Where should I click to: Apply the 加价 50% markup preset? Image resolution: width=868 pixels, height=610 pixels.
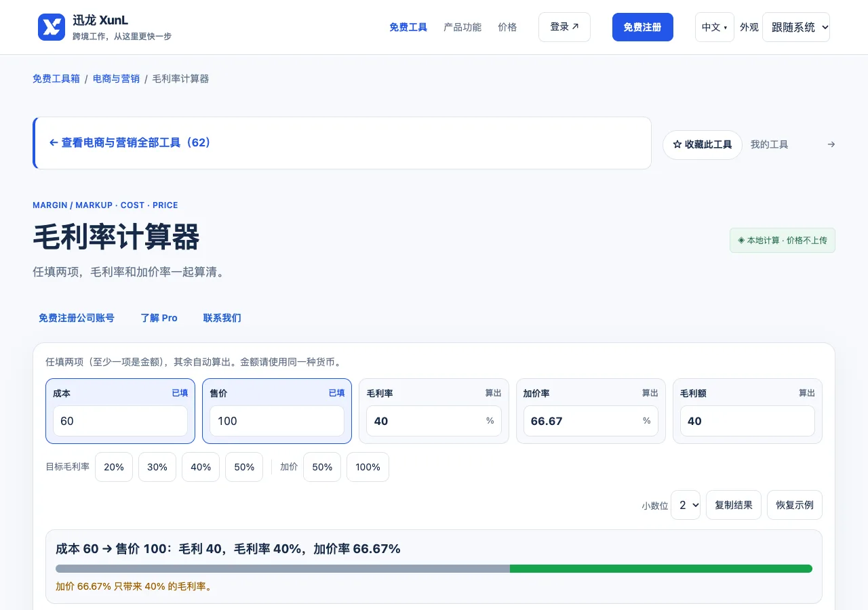click(322, 467)
